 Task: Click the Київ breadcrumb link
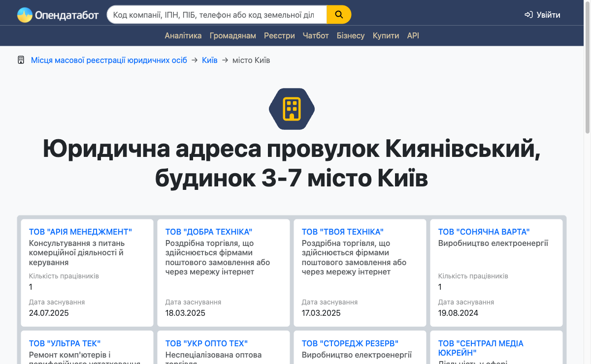coord(209,60)
